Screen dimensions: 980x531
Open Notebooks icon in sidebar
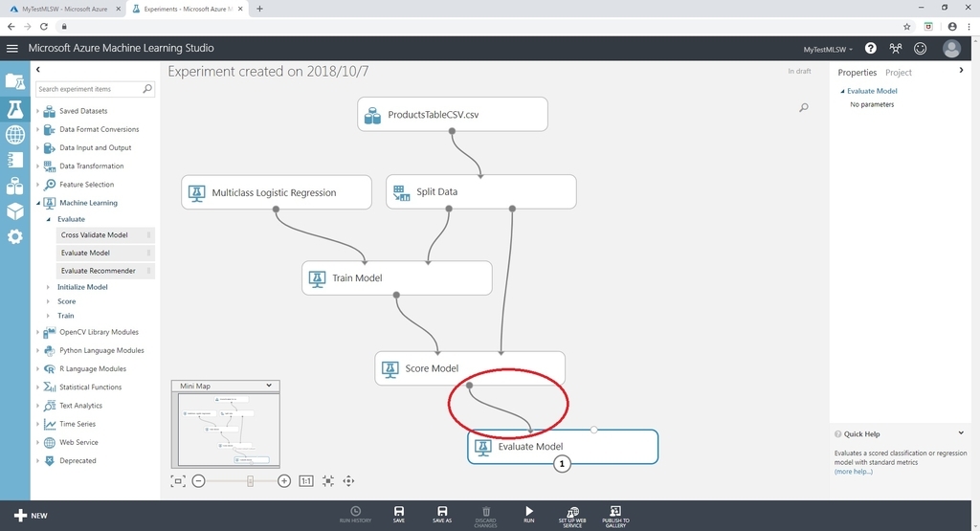15,160
